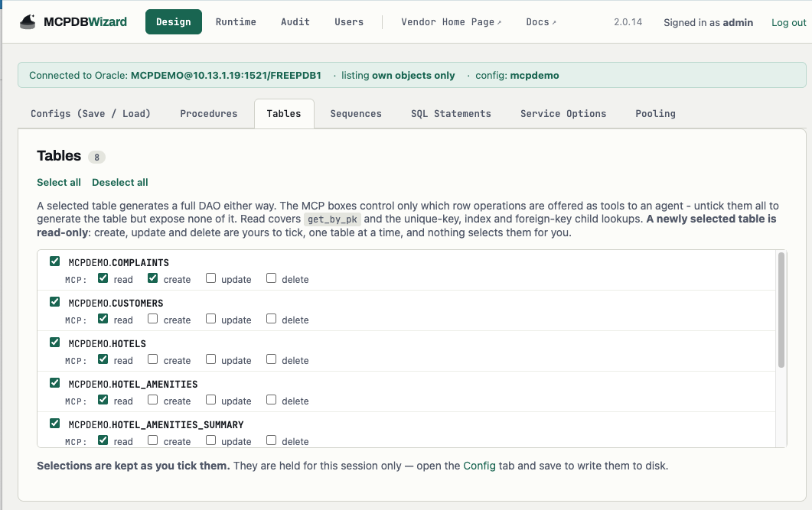
Task: Click the Signed in as admin text
Action: (x=709, y=22)
